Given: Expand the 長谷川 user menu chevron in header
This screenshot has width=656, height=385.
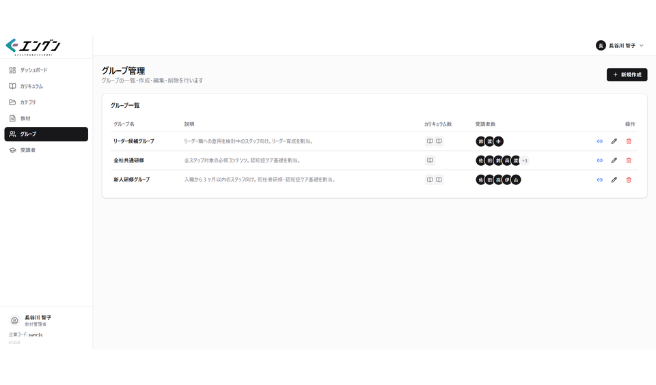Looking at the screenshot, I should (x=641, y=46).
